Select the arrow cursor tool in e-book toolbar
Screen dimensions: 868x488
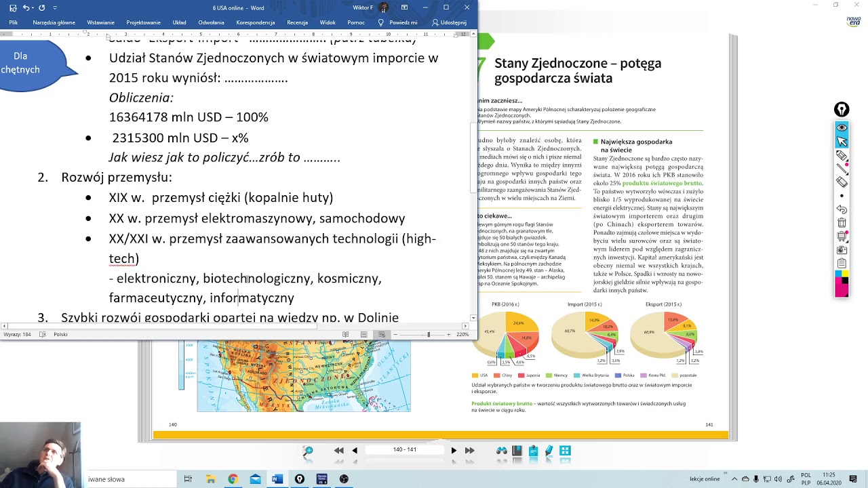click(x=842, y=141)
